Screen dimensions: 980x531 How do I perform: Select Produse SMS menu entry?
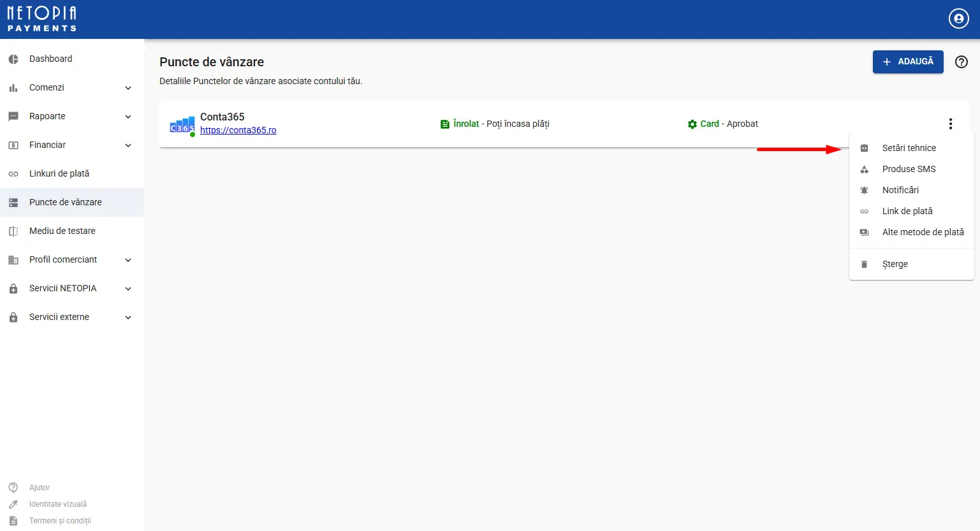coord(909,169)
